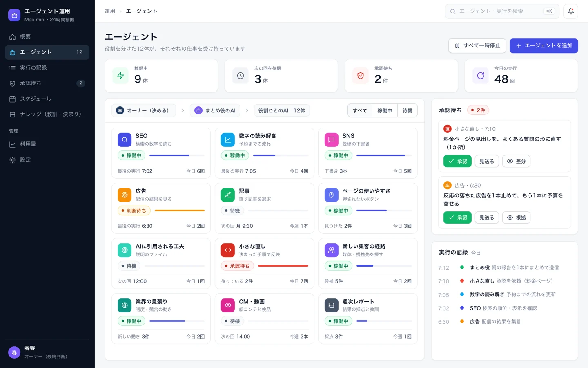Open the 7:02 SEO log entry
The image size is (588, 368).
coord(504,308)
